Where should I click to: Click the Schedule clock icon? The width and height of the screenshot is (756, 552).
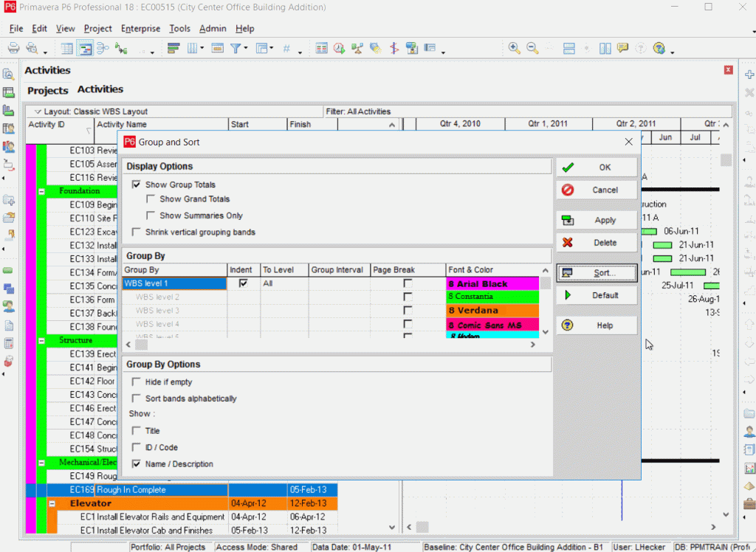(x=339, y=48)
